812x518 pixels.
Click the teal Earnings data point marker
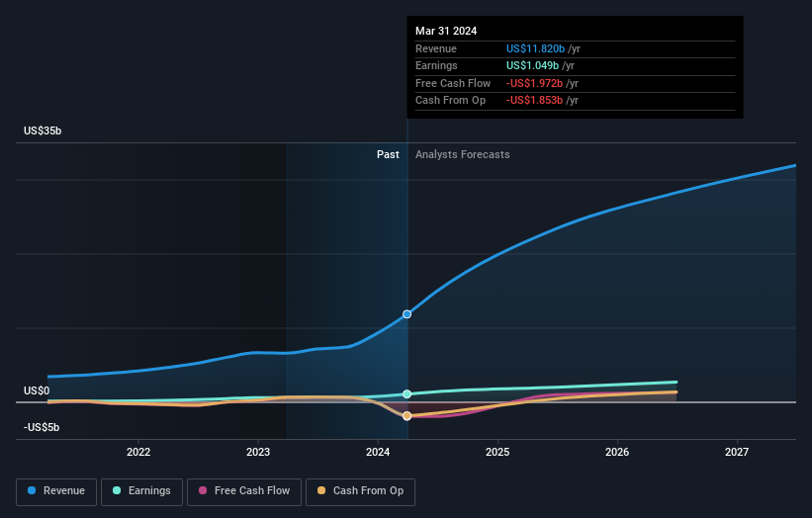click(x=407, y=394)
